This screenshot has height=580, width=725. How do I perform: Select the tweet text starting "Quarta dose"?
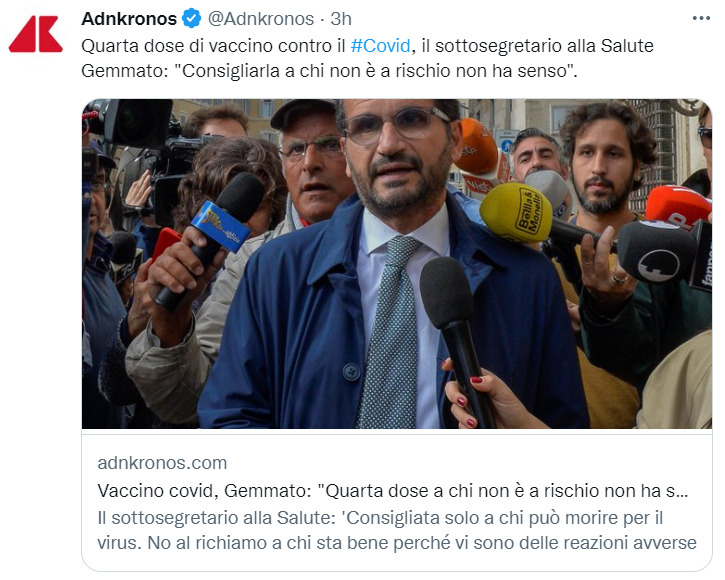point(367,58)
